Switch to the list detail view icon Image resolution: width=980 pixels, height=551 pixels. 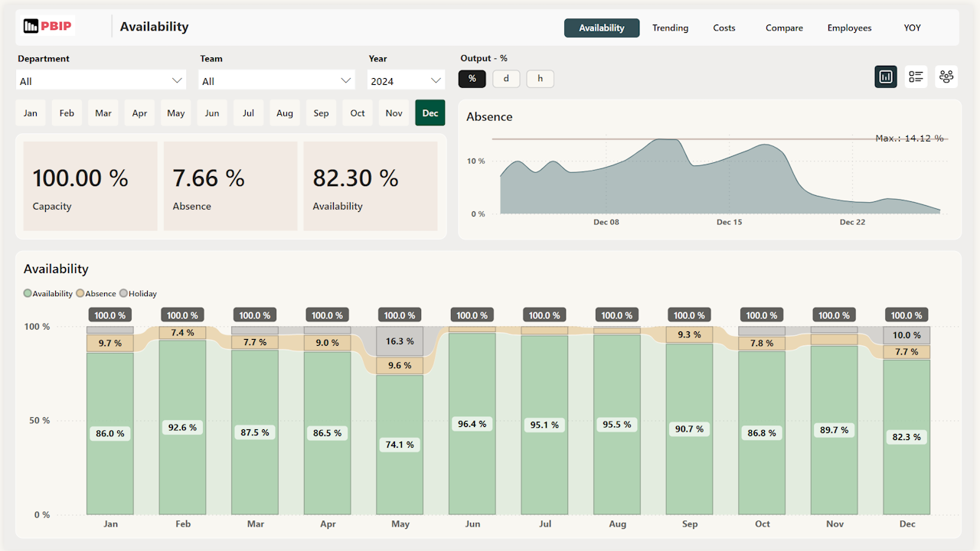pos(916,77)
